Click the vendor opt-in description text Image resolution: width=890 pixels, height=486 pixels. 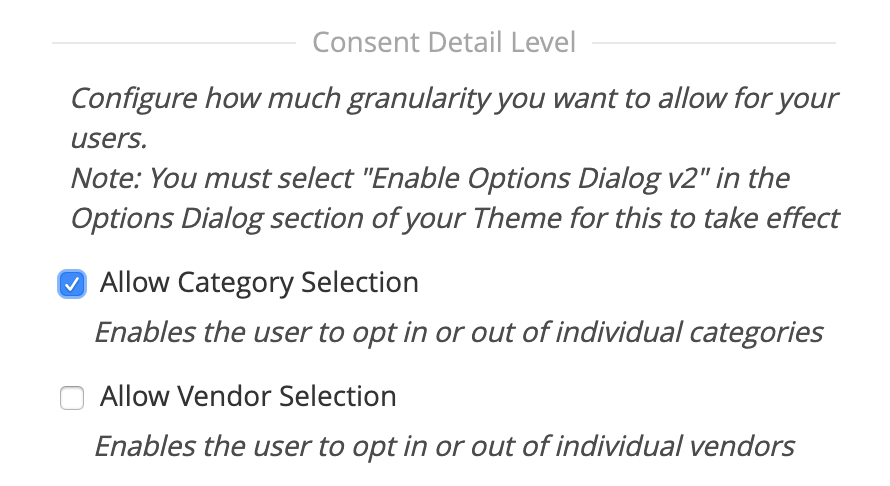click(444, 446)
